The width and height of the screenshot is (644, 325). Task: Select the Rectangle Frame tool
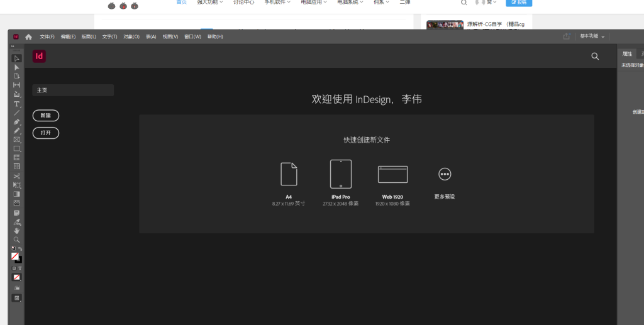coord(16,140)
